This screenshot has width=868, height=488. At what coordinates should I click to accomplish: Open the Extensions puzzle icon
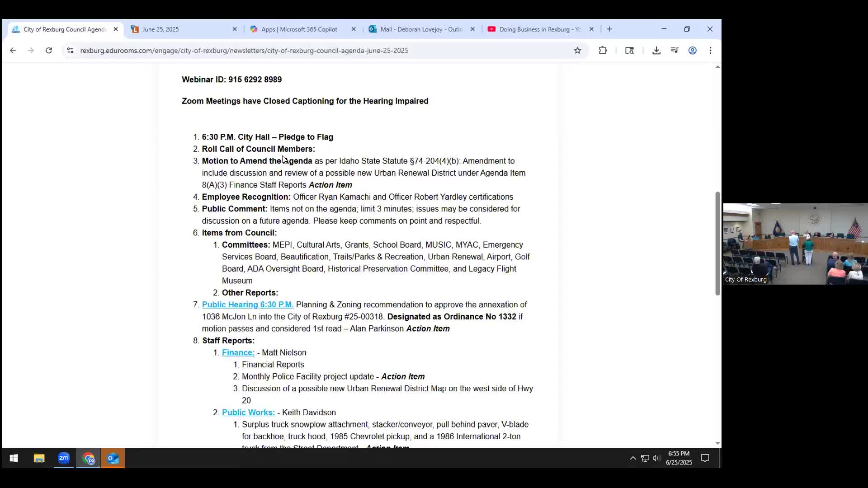603,51
